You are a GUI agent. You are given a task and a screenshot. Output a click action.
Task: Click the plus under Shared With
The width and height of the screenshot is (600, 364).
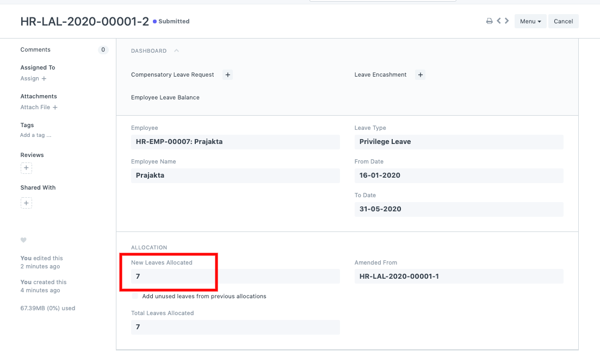pyautogui.click(x=26, y=203)
